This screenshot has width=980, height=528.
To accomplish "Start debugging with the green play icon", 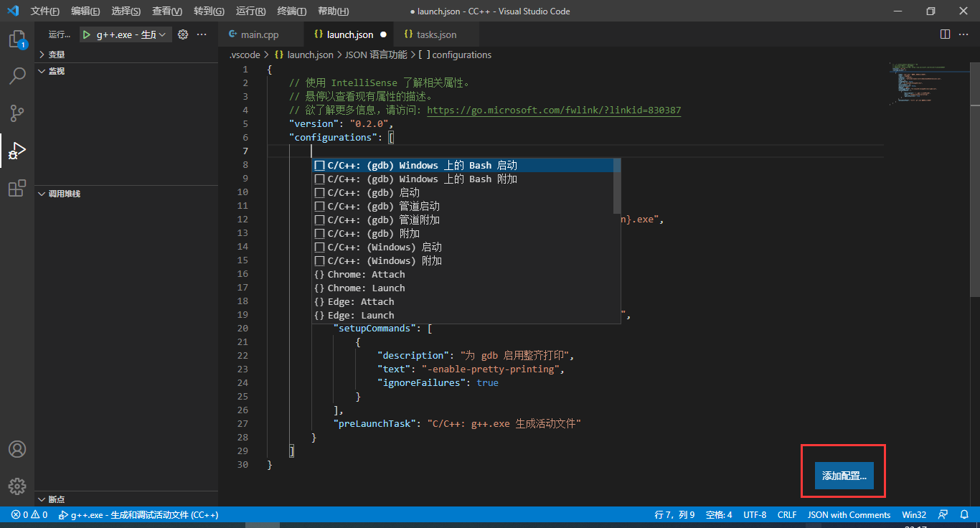I will tap(86, 34).
